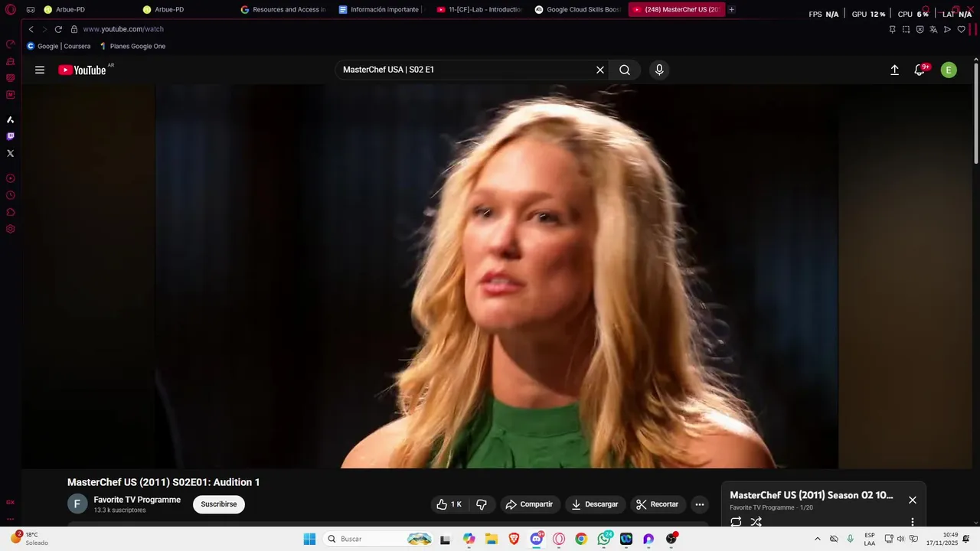Open page translate icon in address bar
Image resolution: width=980 pixels, height=551 pixels.
coord(933,29)
